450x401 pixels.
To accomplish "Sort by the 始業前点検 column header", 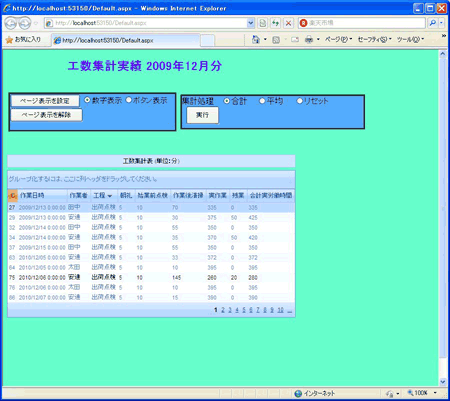I will click(153, 196).
